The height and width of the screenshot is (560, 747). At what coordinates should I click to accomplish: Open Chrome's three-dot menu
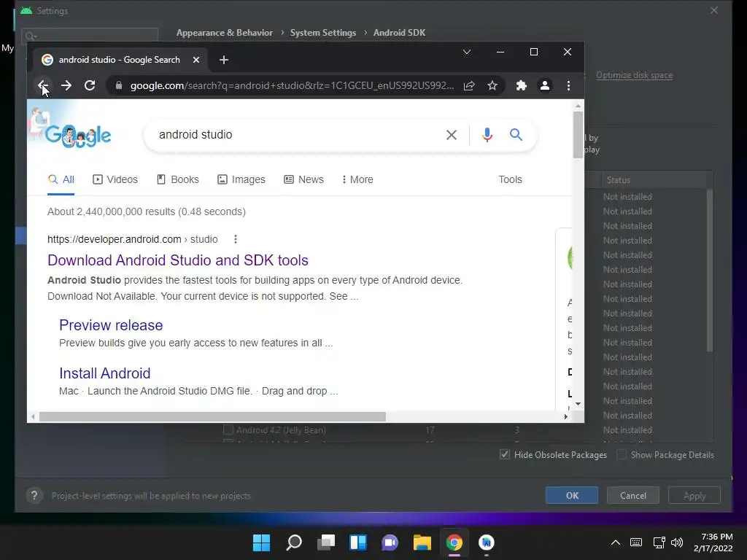pyautogui.click(x=568, y=86)
